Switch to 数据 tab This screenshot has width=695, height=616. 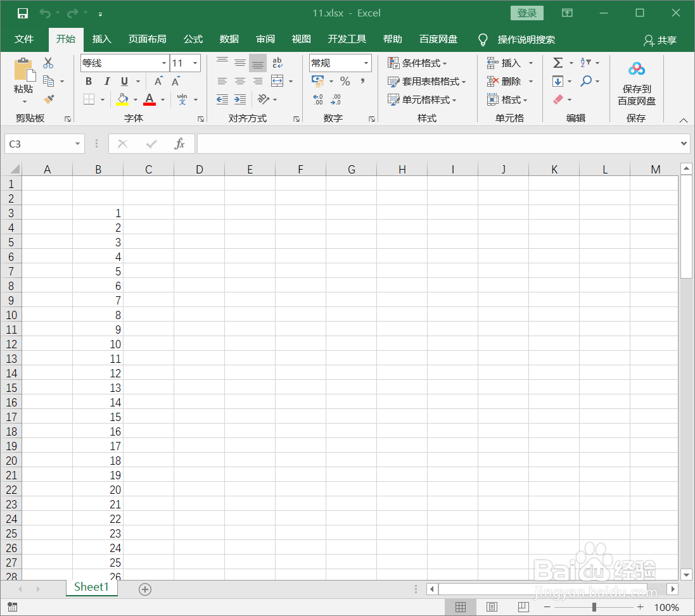coord(229,39)
